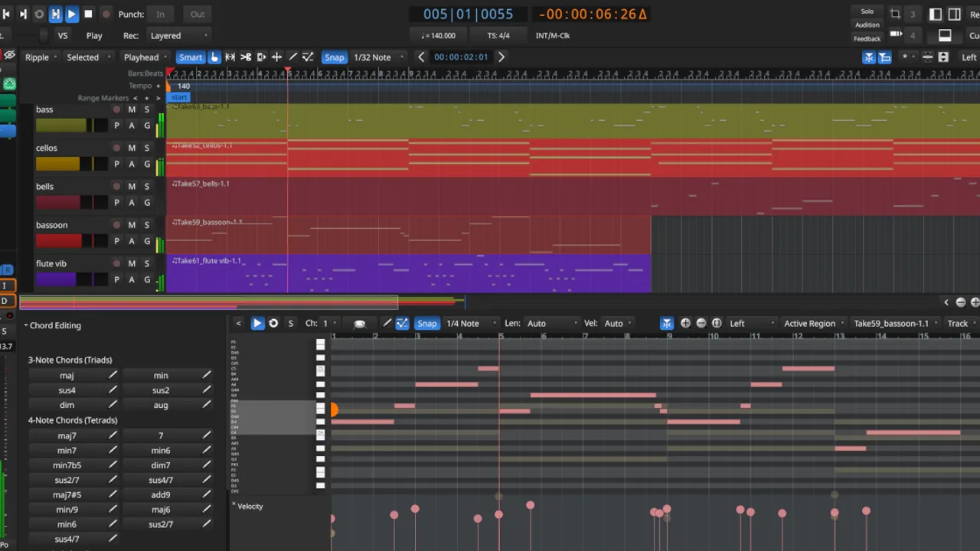Click the dim7 chord button
The image size is (980, 551).
pos(161,465)
